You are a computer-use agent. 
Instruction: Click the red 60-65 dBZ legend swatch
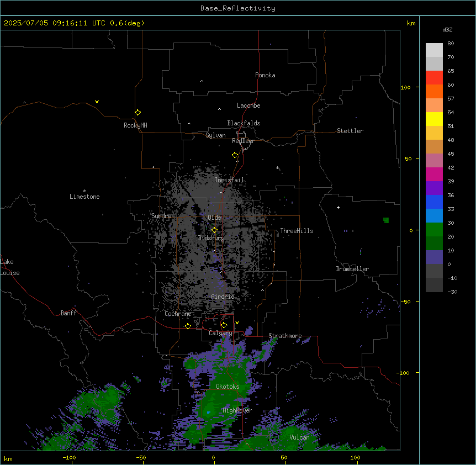click(434, 77)
